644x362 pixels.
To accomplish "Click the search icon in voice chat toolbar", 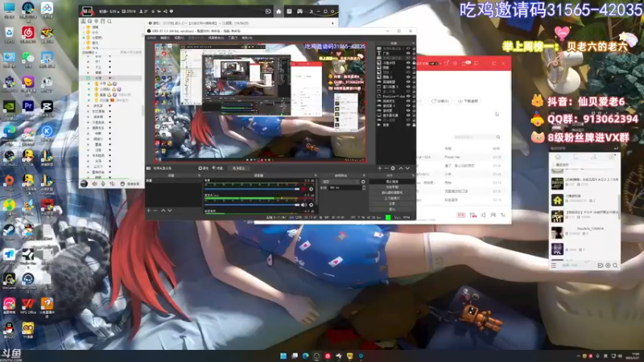I will (109, 22).
